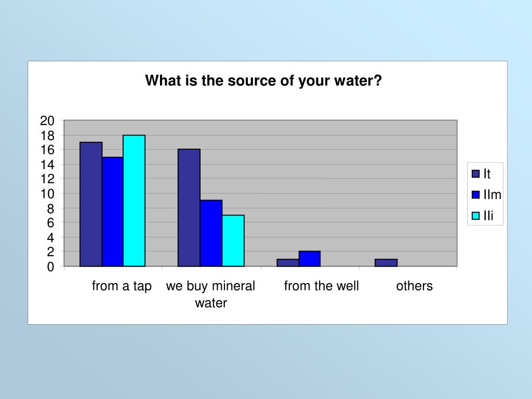Image resolution: width=532 pixels, height=399 pixels.
Task: Click the 'from a tap' axis label
Action: 122,286
